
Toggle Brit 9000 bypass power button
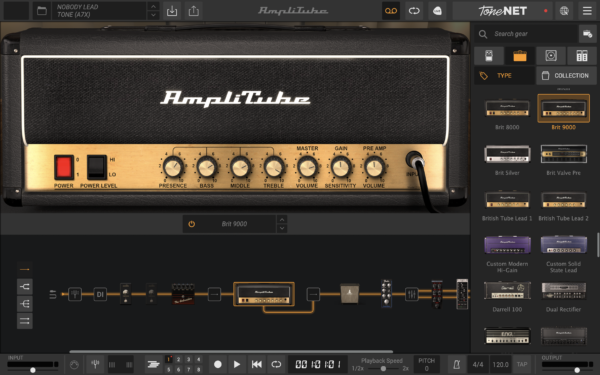point(192,224)
